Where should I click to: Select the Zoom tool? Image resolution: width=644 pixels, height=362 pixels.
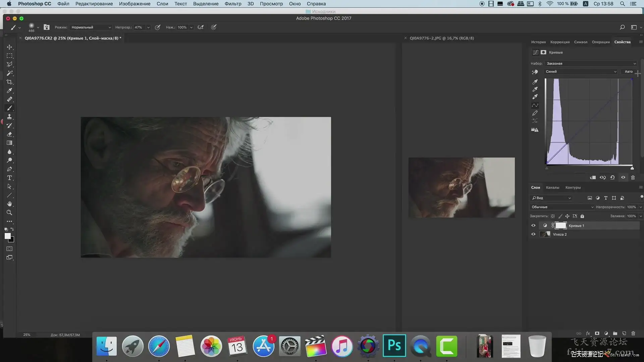[9, 213]
